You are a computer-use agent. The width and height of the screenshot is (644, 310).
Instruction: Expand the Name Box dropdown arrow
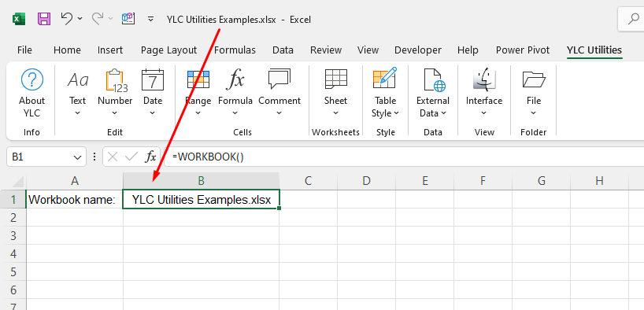tap(77, 157)
